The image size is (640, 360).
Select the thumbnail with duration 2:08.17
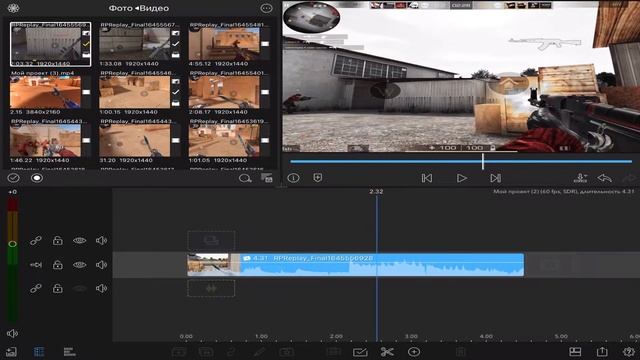[x=224, y=92]
